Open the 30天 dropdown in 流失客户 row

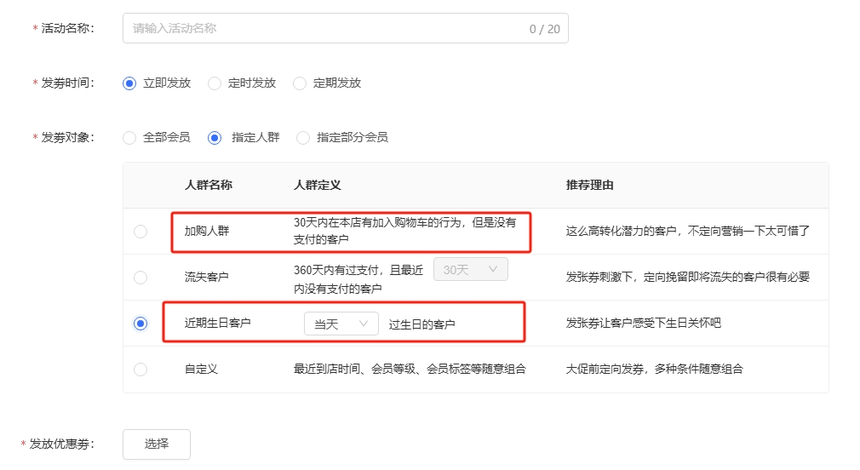click(471, 269)
